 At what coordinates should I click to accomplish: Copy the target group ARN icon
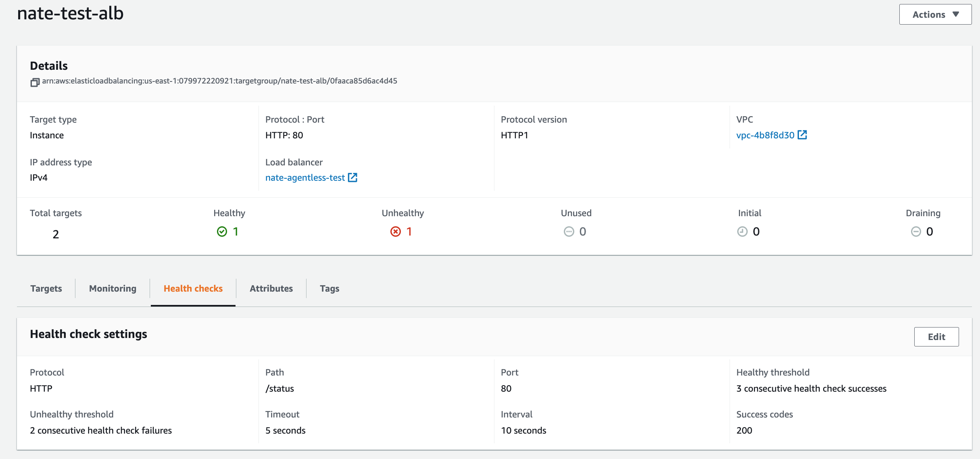[x=35, y=82]
